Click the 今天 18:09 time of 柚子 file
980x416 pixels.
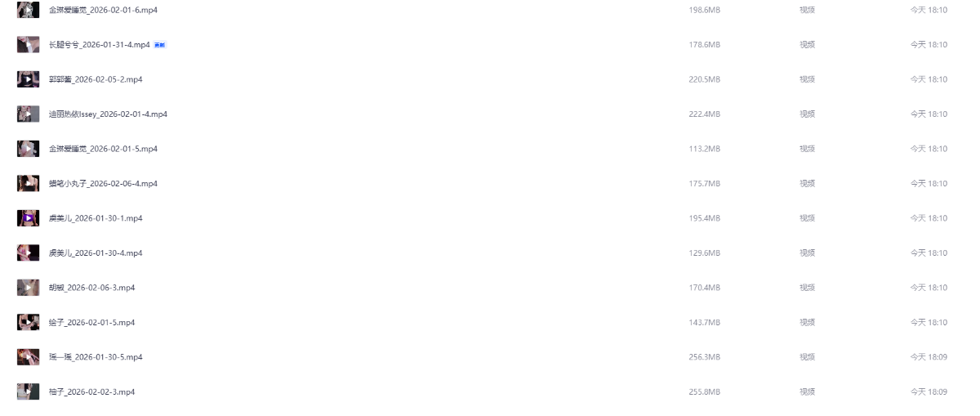[x=929, y=392]
